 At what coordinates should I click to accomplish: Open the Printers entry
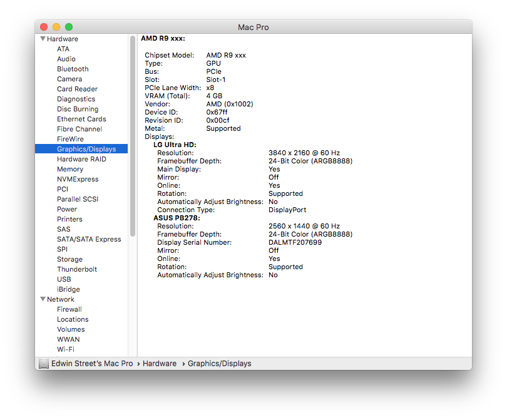pyautogui.click(x=69, y=219)
